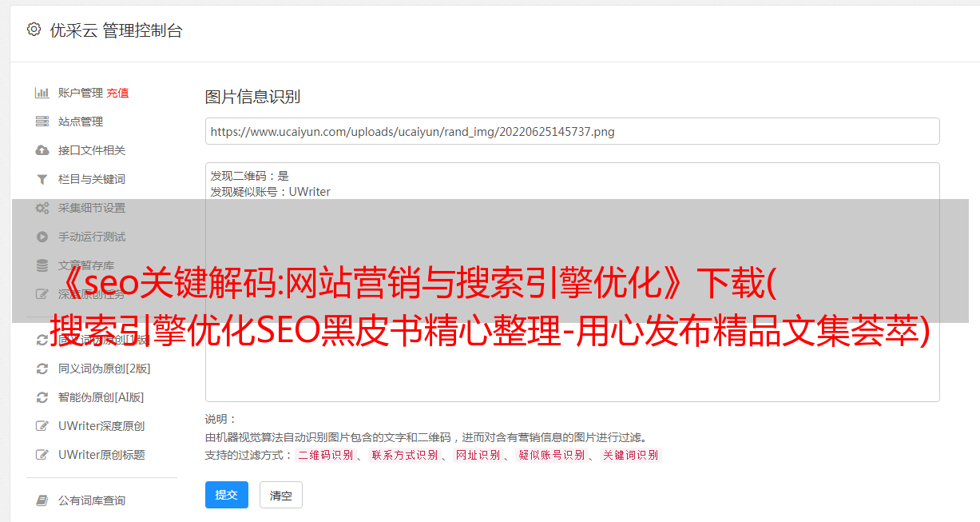Open the 站点管理 menu item
980x522 pixels.
(x=81, y=122)
